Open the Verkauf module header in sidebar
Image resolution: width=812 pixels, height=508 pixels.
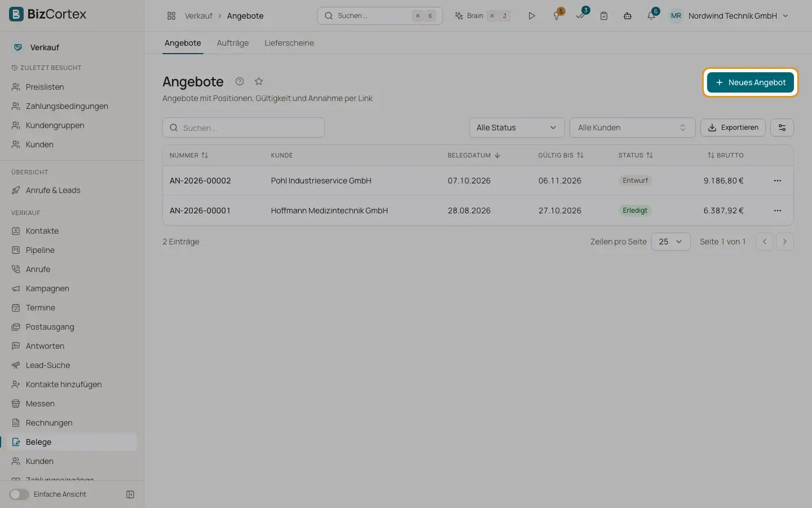(44, 47)
